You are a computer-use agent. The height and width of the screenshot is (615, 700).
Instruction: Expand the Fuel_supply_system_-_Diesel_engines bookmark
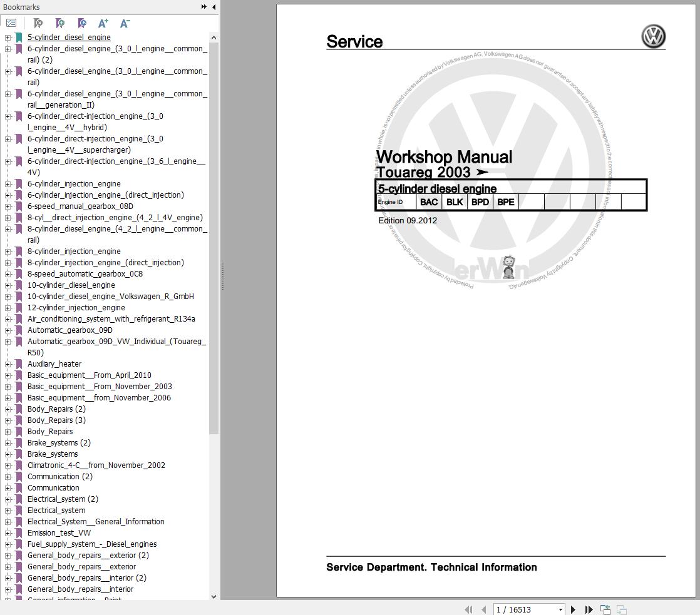coord(8,544)
